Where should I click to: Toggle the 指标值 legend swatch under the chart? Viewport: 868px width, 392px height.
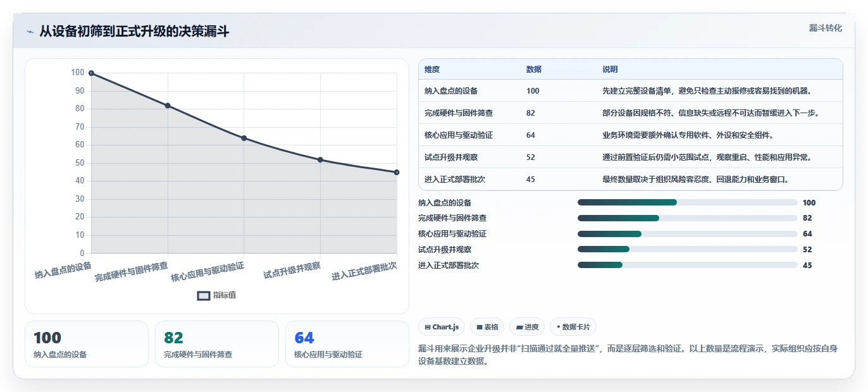pos(203,295)
